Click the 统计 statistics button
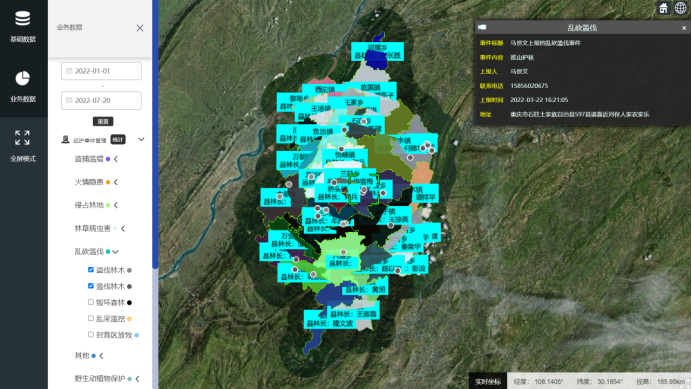The height and width of the screenshot is (389, 692). click(118, 140)
